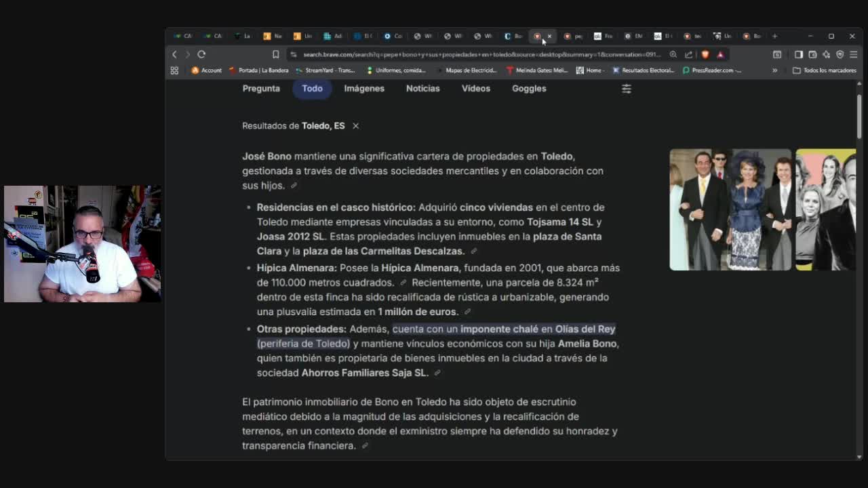Open the Uniformes, comida bookmark

pos(396,70)
